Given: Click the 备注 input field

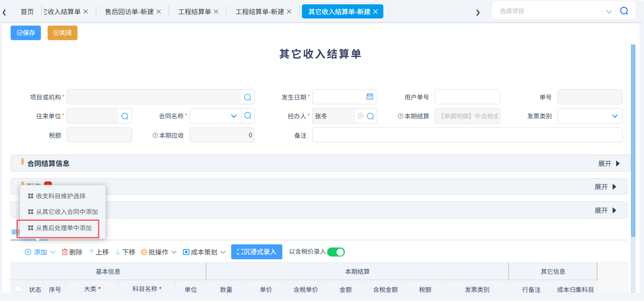Looking at the screenshot, I should pyautogui.click(x=467, y=135).
